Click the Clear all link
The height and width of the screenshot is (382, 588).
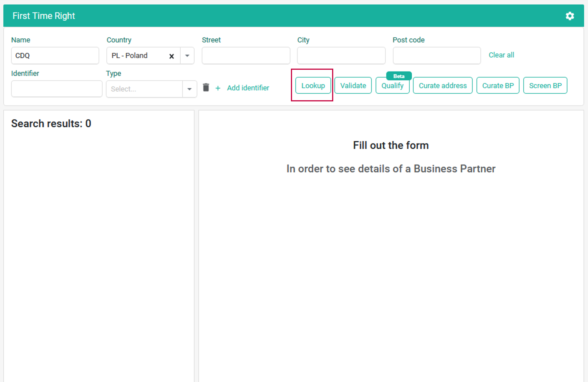501,55
